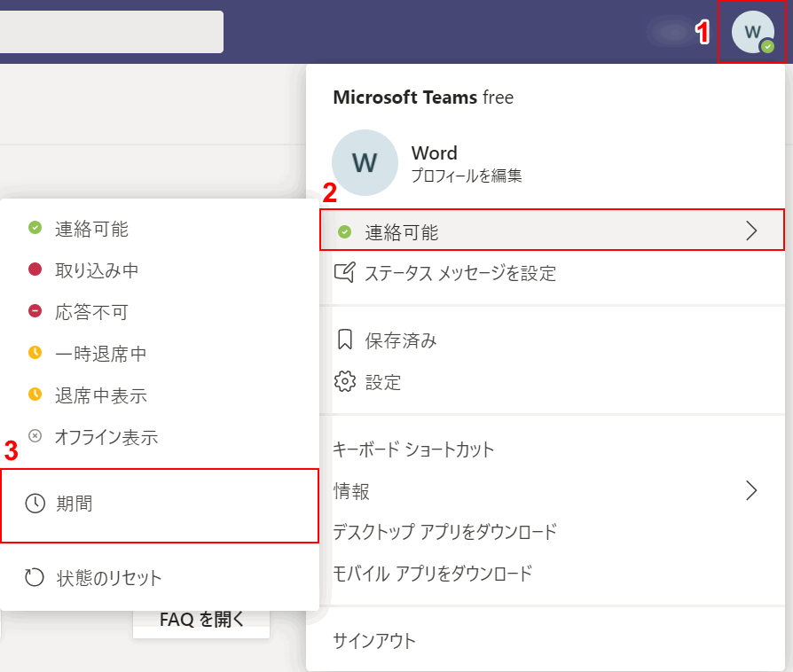
Task: Click the reset icon beside 状態のリセット
Action: point(35,578)
